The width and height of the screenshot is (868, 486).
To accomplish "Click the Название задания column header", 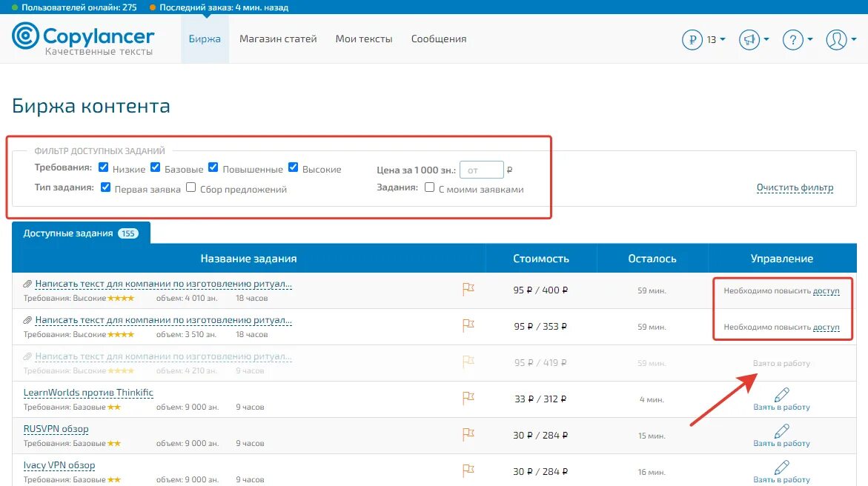I will point(248,259).
